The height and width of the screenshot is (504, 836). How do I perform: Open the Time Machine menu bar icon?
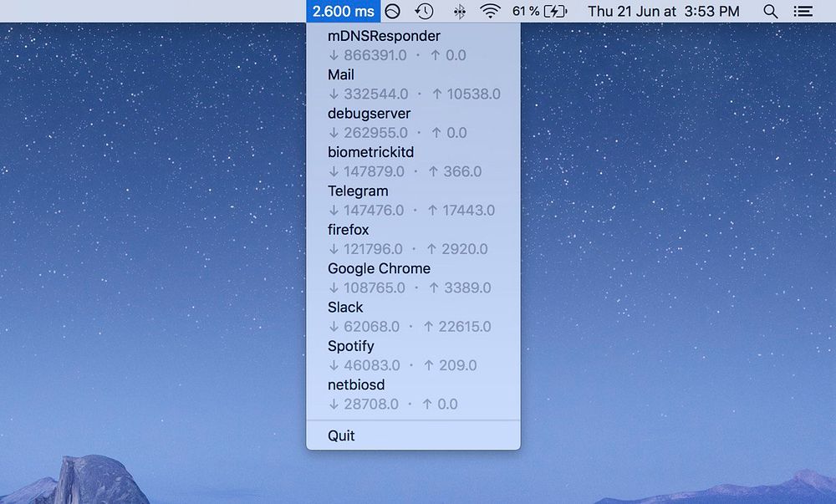click(x=425, y=11)
